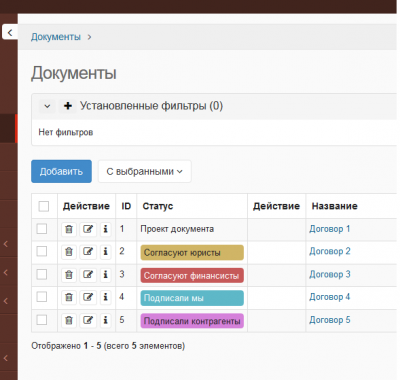The width and height of the screenshot is (400, 380).
Task: Click the purple 'Подписали контрагенты' status badge
Action: [x=192, y=321]
